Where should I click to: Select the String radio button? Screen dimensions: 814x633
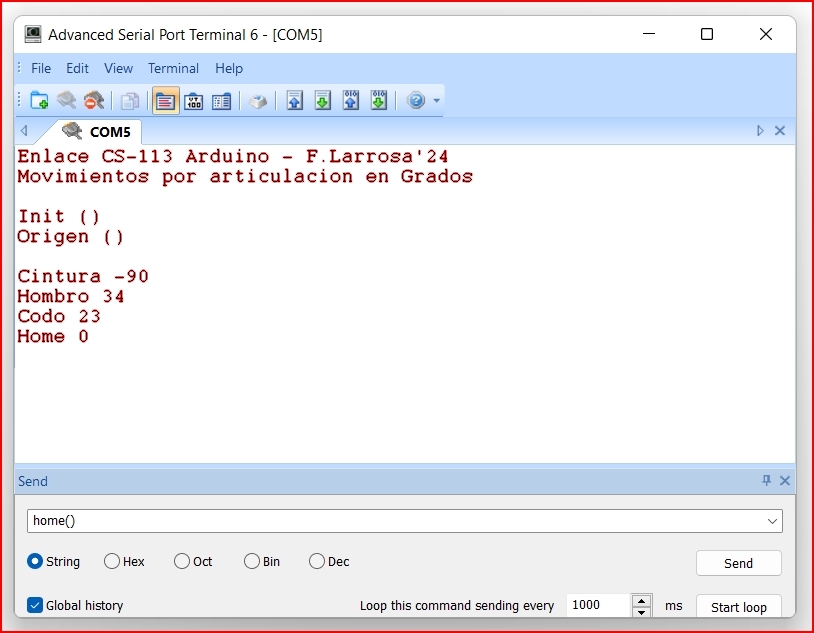click(35, 561)
